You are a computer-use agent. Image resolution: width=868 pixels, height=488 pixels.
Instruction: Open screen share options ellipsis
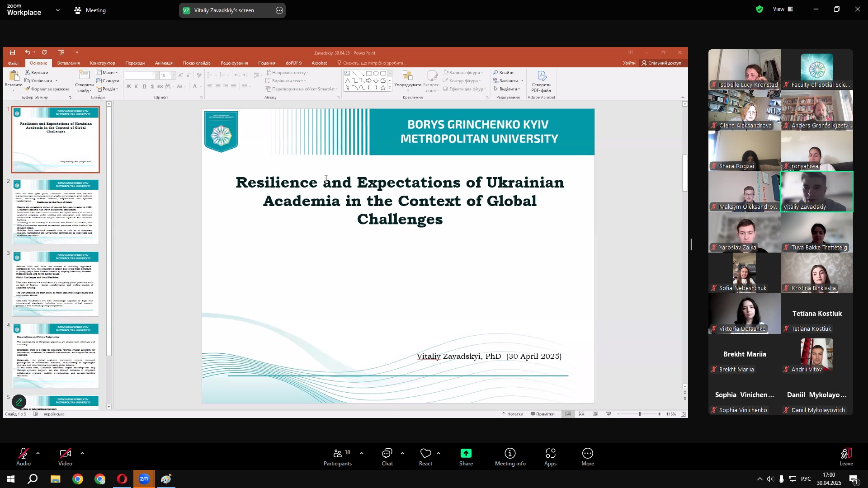click(279, 10)
